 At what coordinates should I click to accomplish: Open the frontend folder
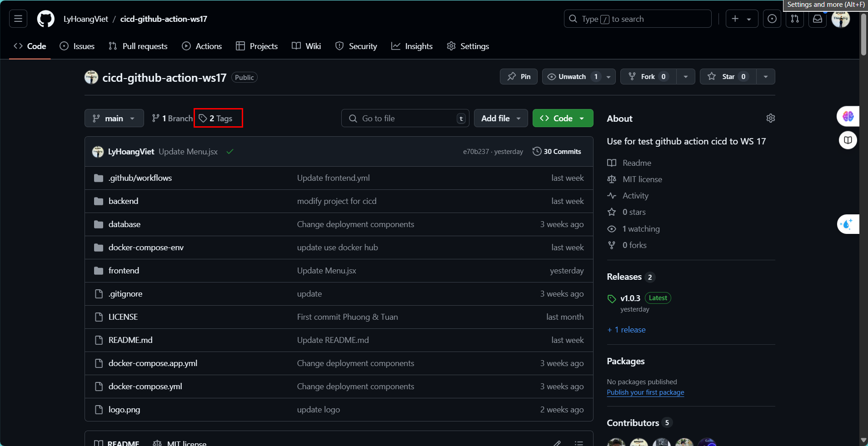[124, 271]
